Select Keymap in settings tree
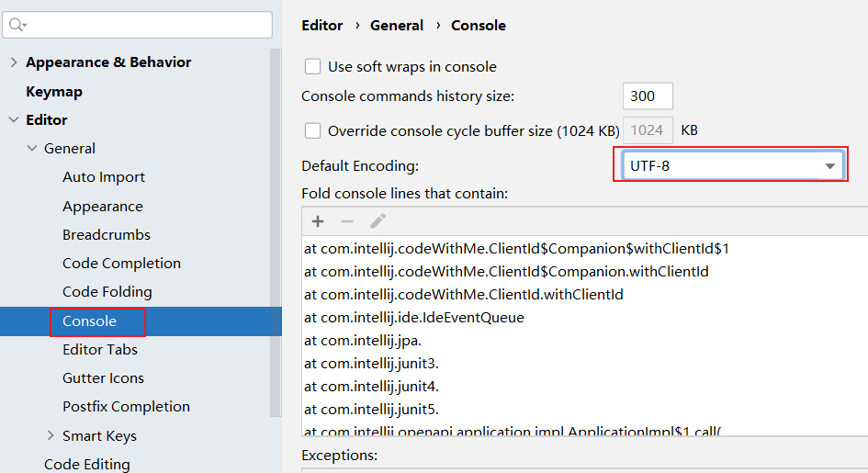This screenshot has height=473, width=868. coord(54,92)
